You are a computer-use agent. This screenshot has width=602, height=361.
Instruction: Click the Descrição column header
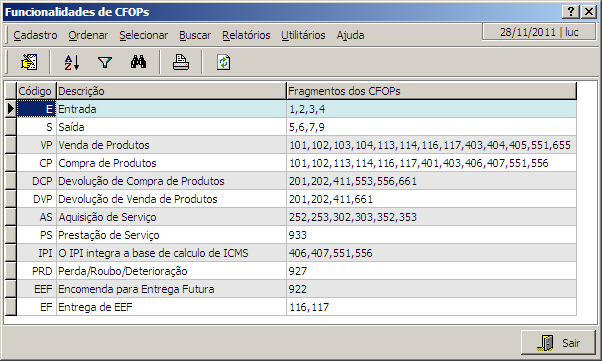pos(171,91)
